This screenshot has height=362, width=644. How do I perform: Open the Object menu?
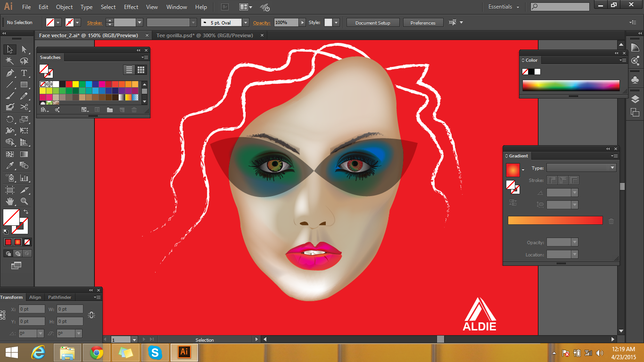[64, 7]
